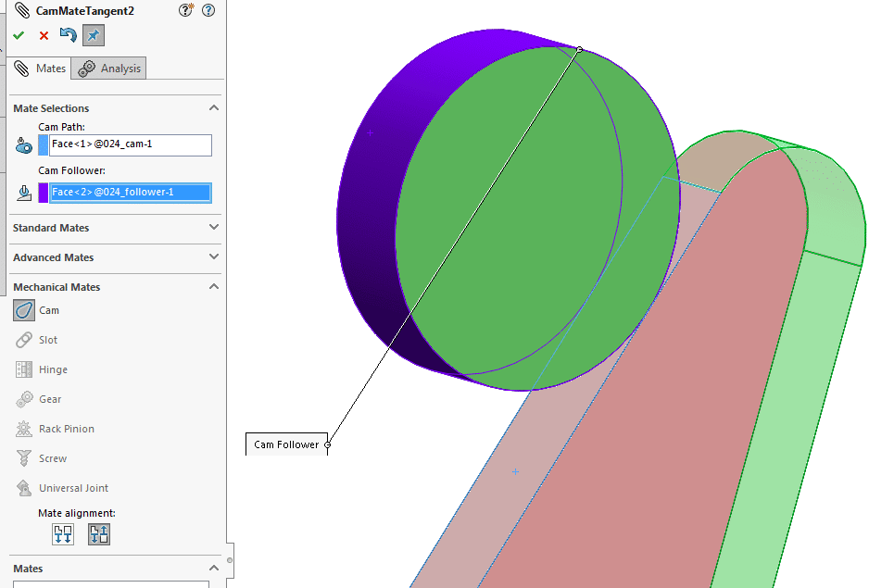Cancel the mate with red X

click(44, 35)
